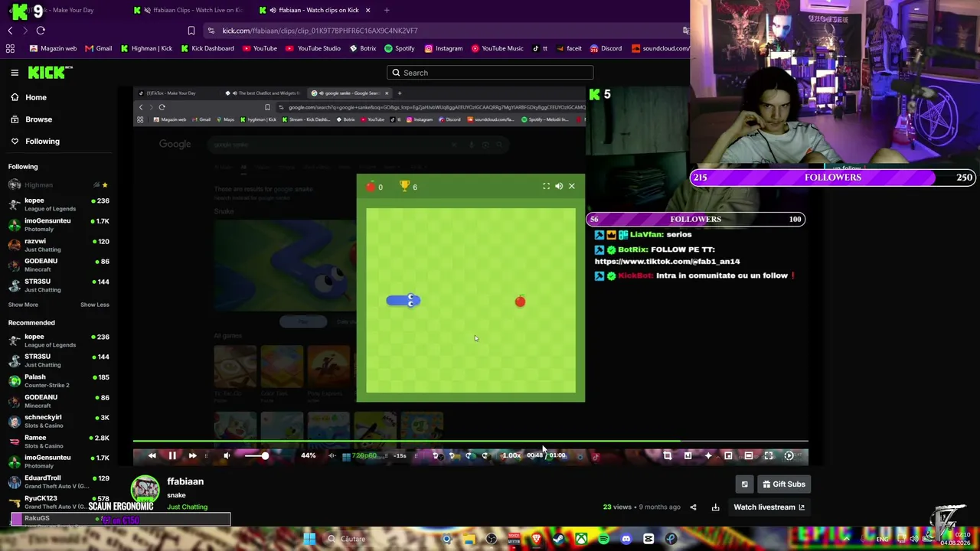The width and height of the screenshot is (980, 551).
Task: Go back with the browser back arrow
Action: (10, 31)
